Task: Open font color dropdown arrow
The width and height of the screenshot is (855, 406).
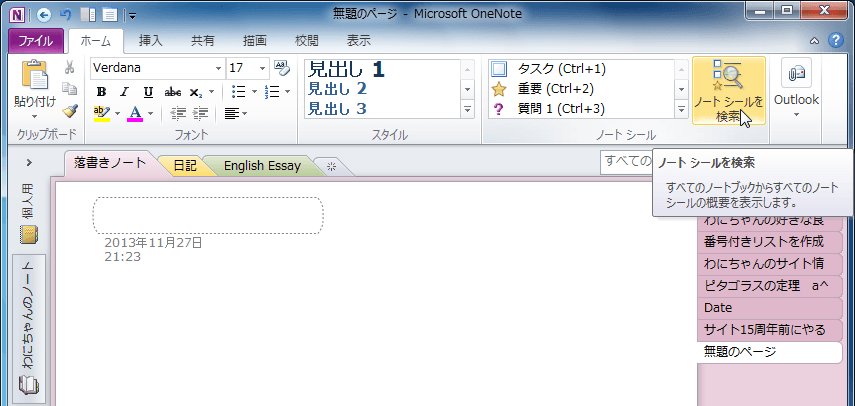Action: point(150,114)
